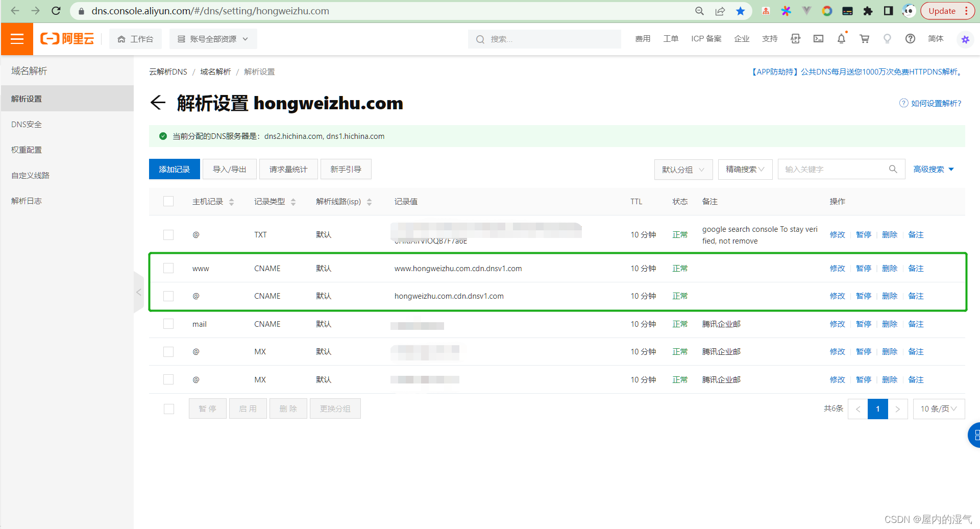Open the shopping cart icon

(864, 39)
